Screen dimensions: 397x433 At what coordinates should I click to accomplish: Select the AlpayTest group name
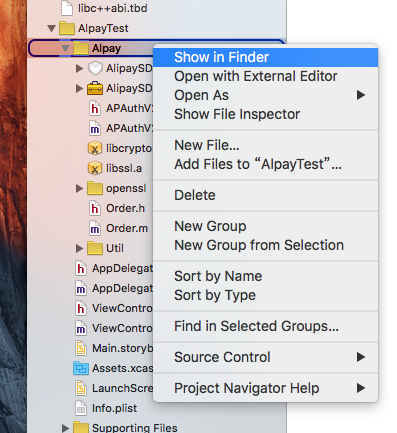[103, 28]
